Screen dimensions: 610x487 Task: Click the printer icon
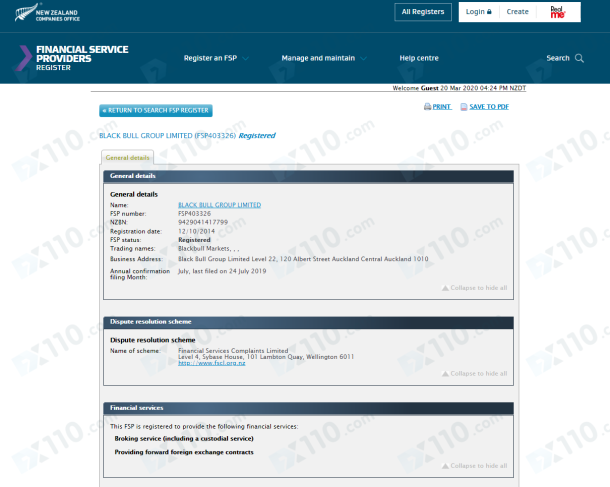click(x=427, y=107)
